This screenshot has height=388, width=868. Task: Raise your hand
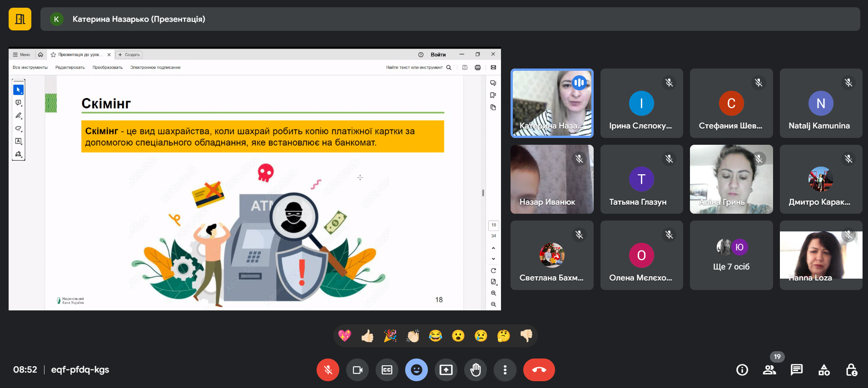coord(476,370)
